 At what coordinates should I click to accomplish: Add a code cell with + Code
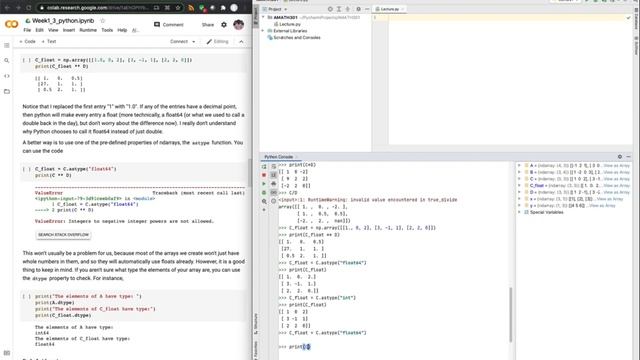[x=28, y=41]
